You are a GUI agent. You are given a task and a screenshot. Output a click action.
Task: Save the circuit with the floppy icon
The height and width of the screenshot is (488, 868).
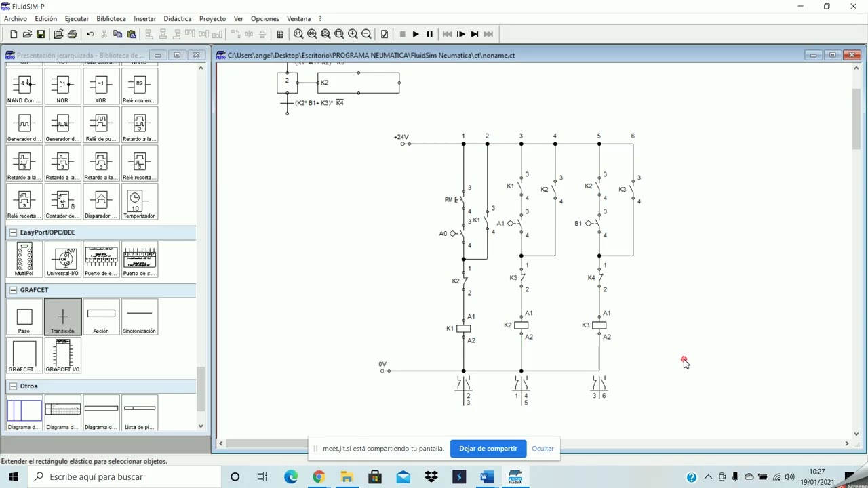41,34
